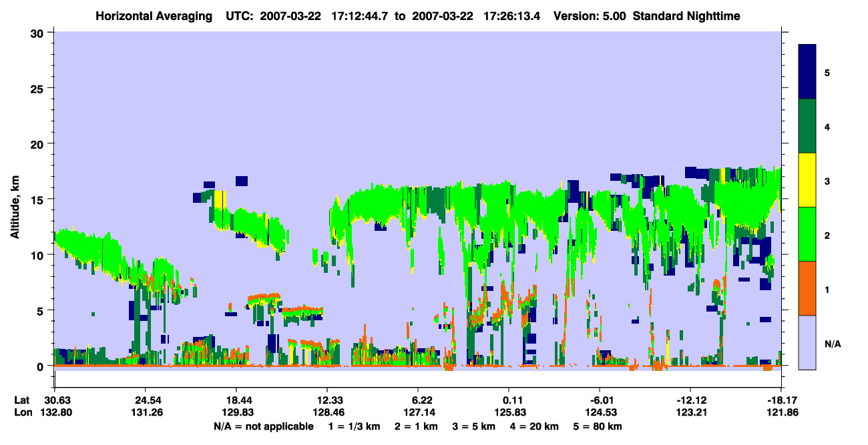Click latitude value -18.17

(x=781, y=400)
